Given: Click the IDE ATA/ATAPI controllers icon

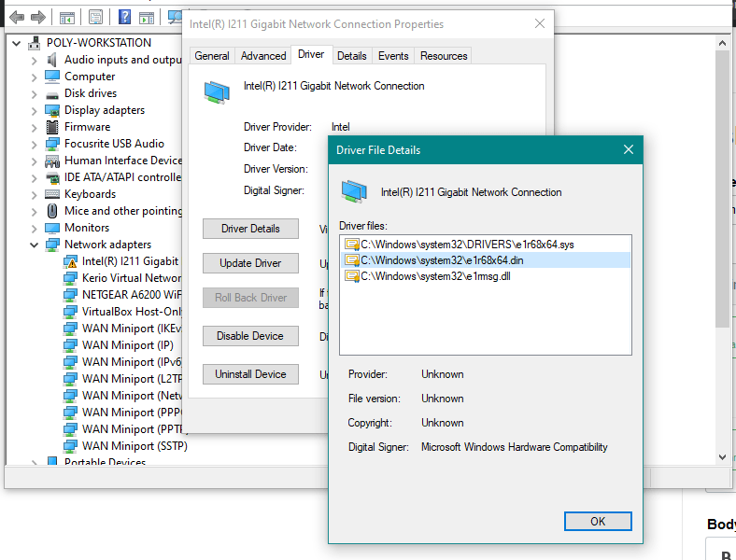Looking at the screenshot, I should (x=52, y=177).
